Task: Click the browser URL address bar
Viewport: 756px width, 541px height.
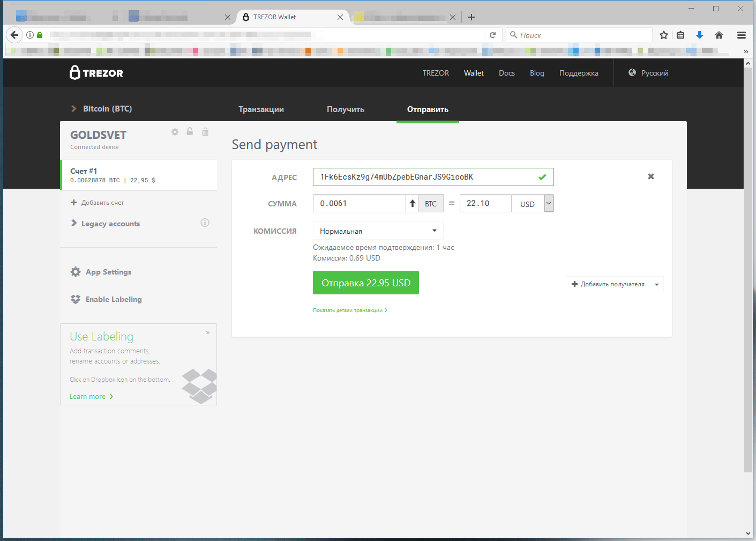Action: (265, 35)
